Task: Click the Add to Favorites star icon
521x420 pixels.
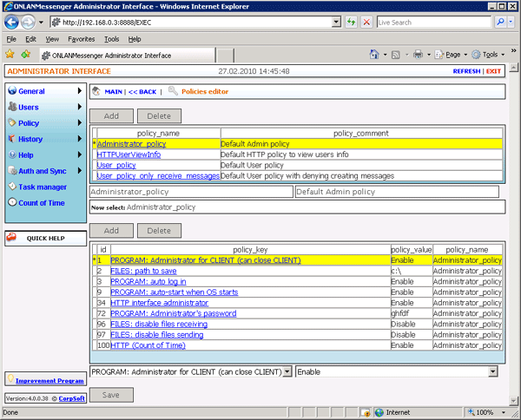Action: tap(25, 54)
